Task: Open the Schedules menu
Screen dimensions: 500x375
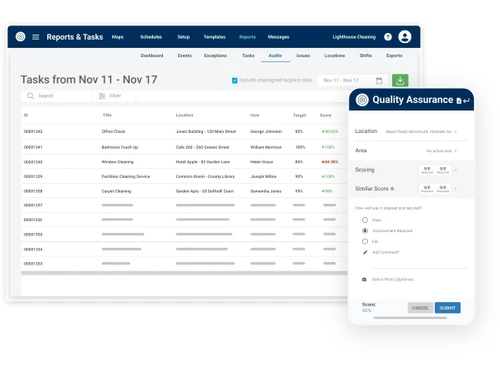Action: pyautogui.click(x=151, y=37)
